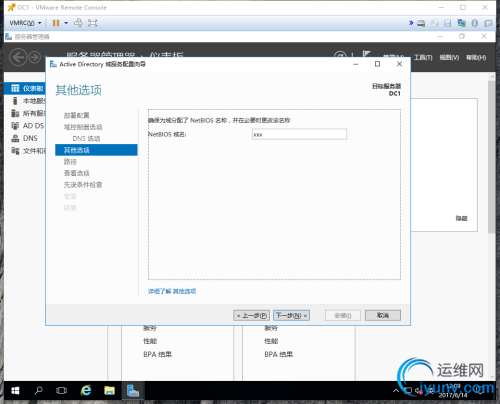Go to 域控制器选项 wizard step
The width and height of the screenshot is (500, 404).
tap(83, 127)
